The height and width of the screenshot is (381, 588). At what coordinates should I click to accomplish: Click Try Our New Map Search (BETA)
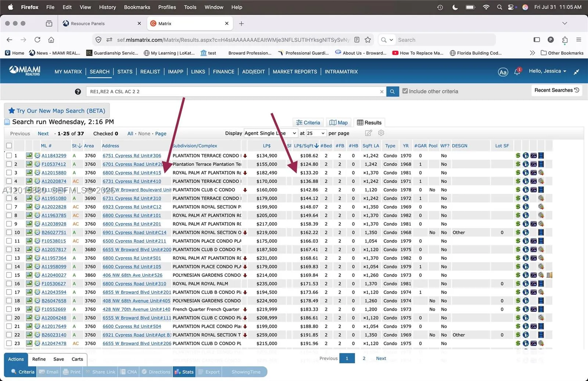coord(57,110)
